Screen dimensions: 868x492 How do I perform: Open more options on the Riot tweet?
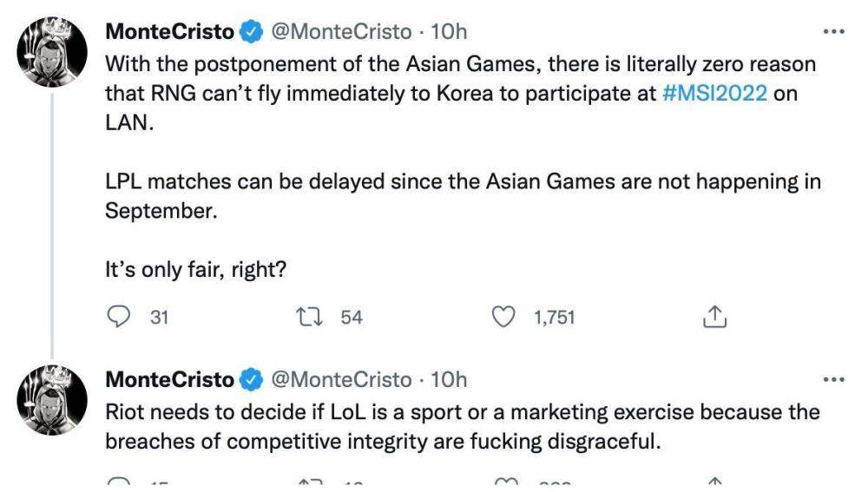click(832, 379)
